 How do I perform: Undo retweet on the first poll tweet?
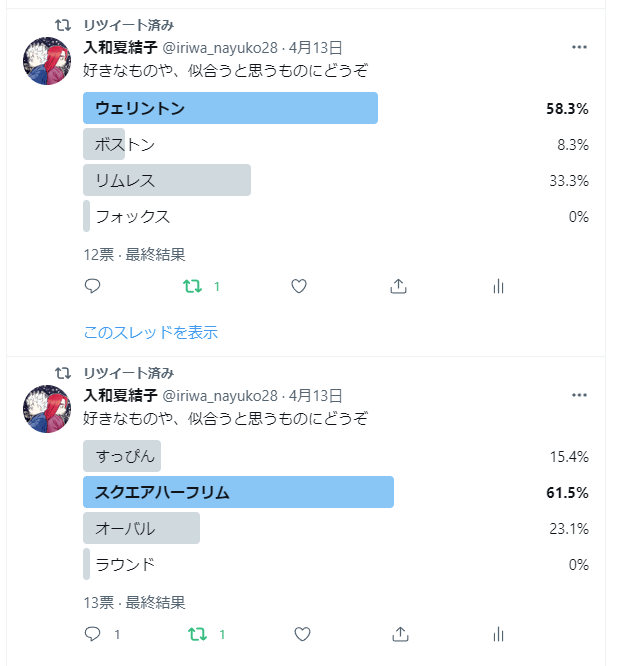pyautogui.click(x=192, y=287)
